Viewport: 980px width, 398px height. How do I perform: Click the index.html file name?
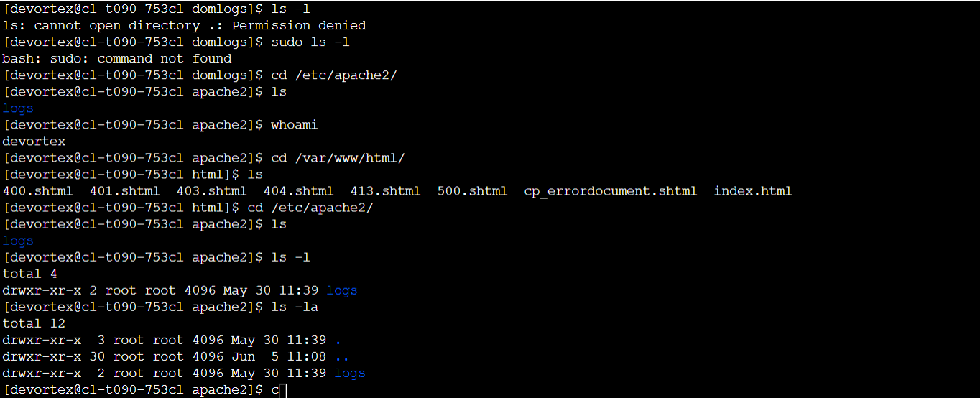tap(752, 191)
